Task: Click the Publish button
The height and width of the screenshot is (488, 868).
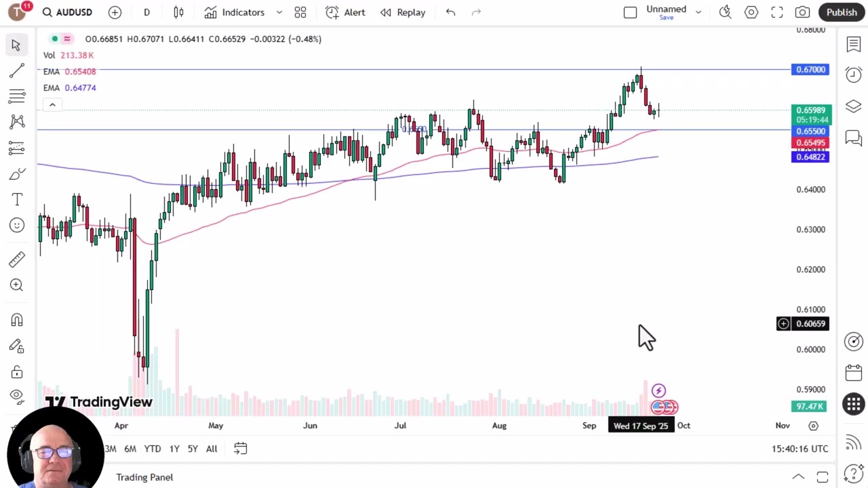Action: click(x=842, y=12)
